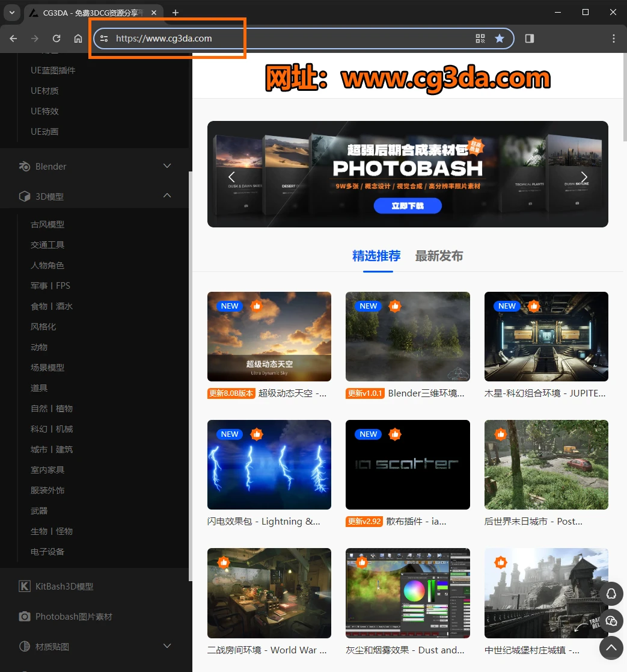Select 科幻 | 机械 in sidebar
The image size is (627, 672).
click(x=52, y=429)
